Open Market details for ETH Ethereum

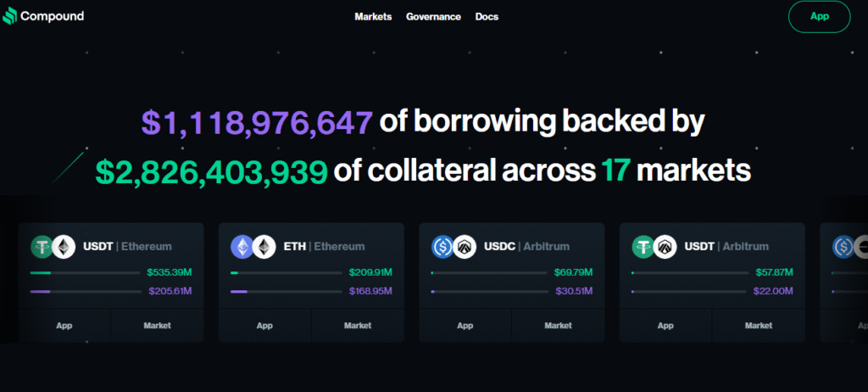[x=358, y=326]
